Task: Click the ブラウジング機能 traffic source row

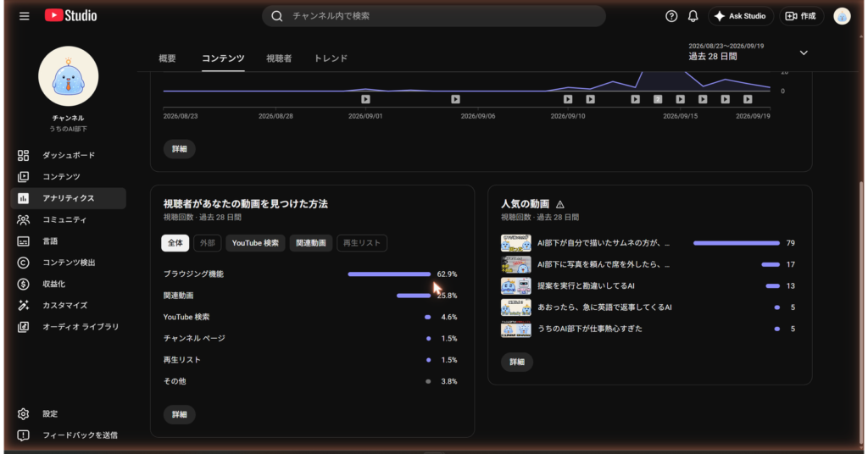Action: pyautogui.click(x=310, y=274)
